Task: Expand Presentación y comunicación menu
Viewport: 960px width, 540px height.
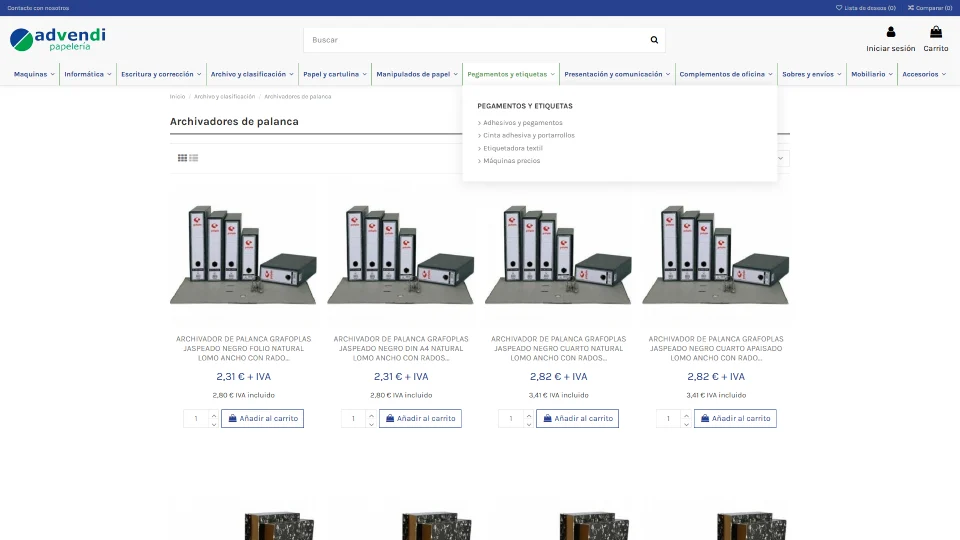Action: (617, 74)
